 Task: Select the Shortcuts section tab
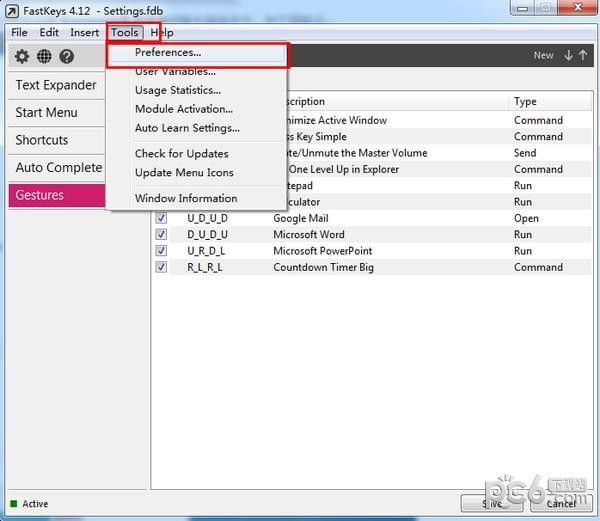(x=42, y=140)
